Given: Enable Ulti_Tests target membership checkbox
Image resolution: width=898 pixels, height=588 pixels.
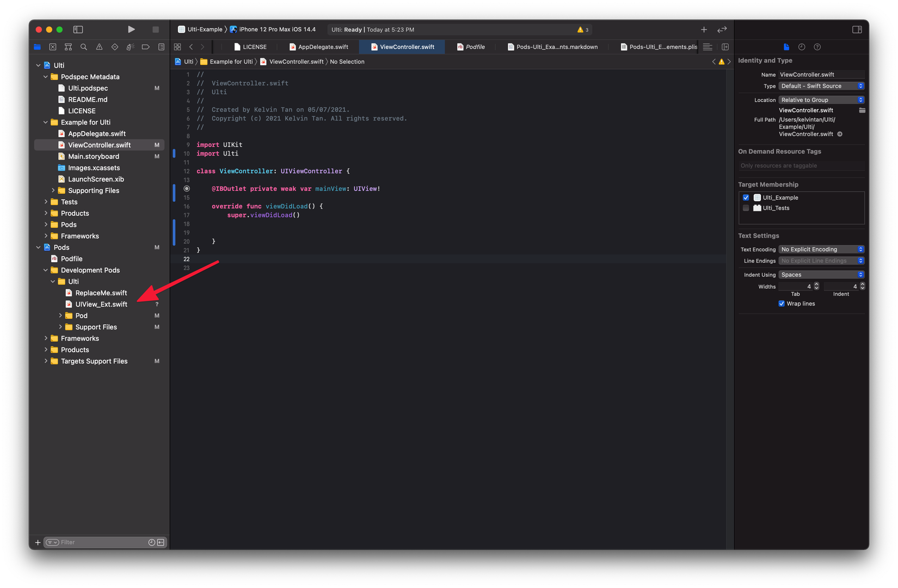Looking at the screenshot, I should 746,208.
